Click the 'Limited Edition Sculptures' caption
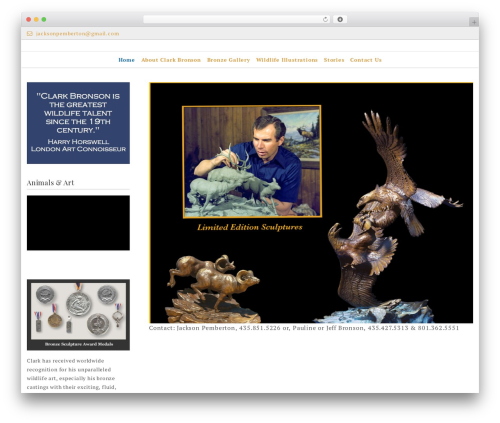Image resolution: width=500 pixels, height=423 pixels. [250, 227]
